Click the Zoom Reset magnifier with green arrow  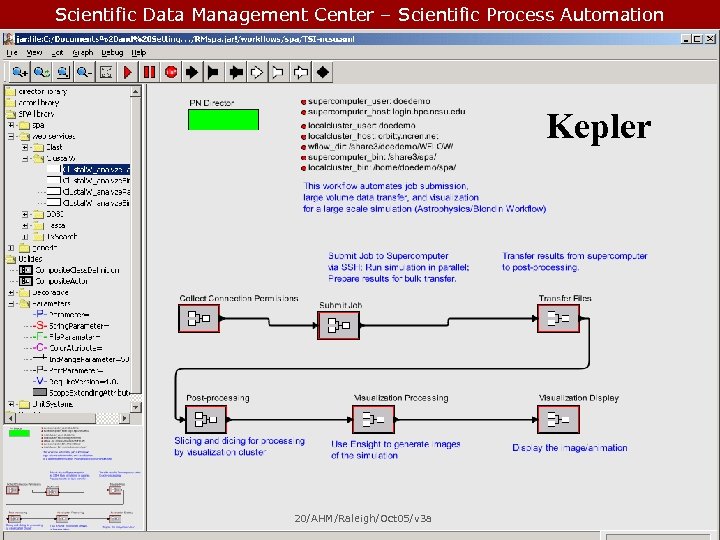41,72
